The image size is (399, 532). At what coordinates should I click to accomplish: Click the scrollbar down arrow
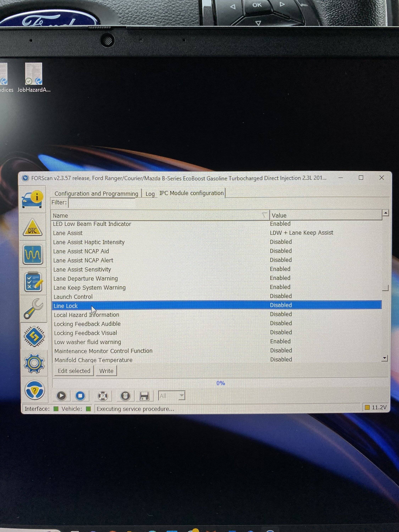(385, 358)
